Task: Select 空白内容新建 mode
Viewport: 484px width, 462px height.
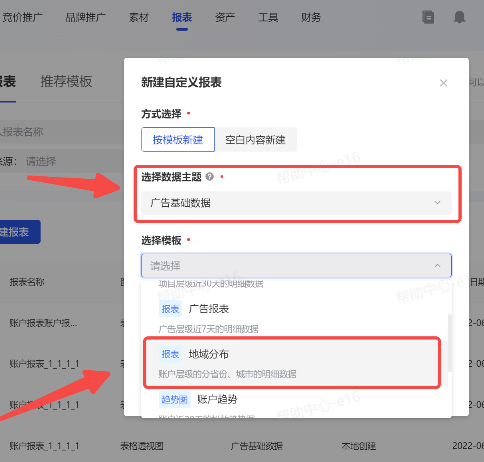Action: click(255, 139)
